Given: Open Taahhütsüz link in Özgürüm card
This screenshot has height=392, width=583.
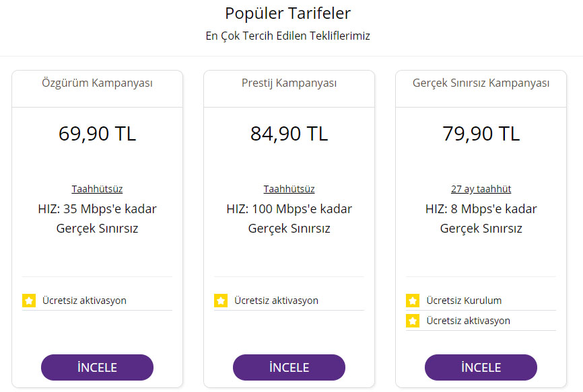Looking at the screenshot, I should (x=97, y=189).
